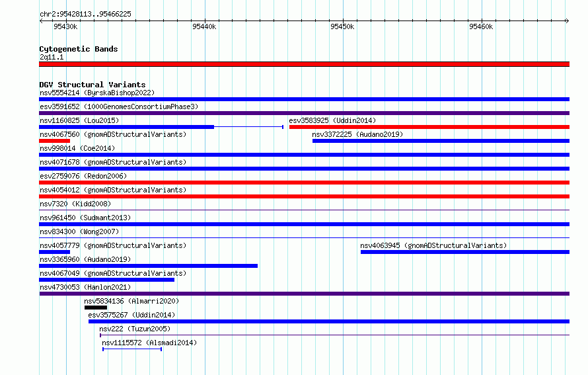Screen dimensions: 588x375
Task: Click the red bar under esv3583925
Action: click(429, 127)
